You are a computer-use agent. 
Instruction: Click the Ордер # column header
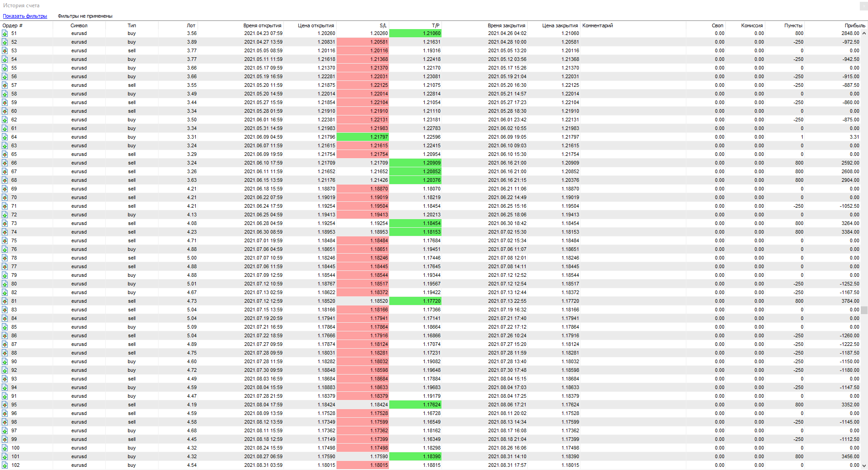(x=13, y=25)
